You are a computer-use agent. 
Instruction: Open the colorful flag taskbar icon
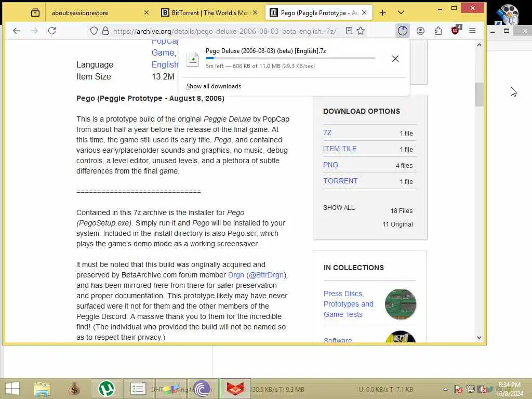(171, 389)
